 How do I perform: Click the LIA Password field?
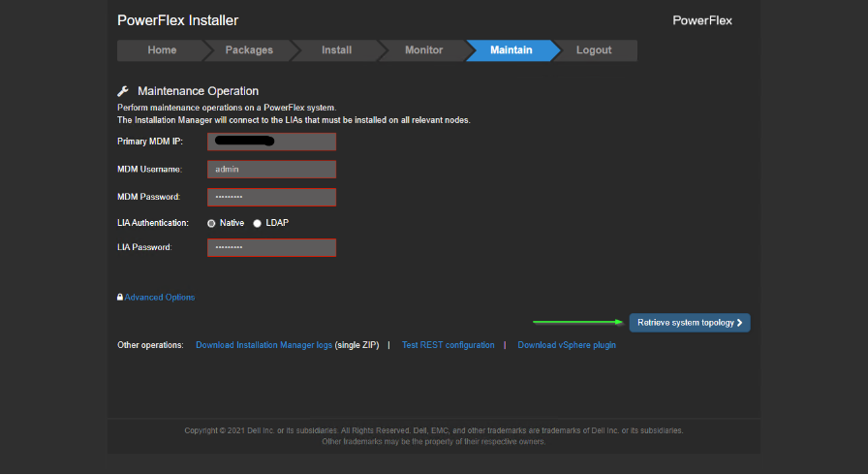pyautogui.click(x=271, y=247)
